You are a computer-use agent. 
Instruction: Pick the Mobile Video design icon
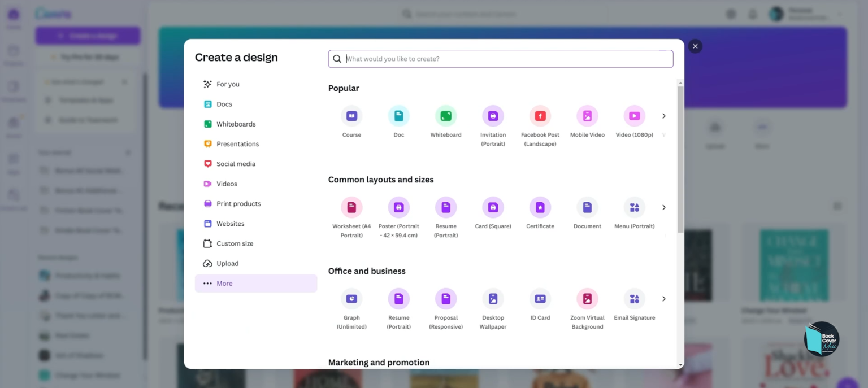point(587,116)
